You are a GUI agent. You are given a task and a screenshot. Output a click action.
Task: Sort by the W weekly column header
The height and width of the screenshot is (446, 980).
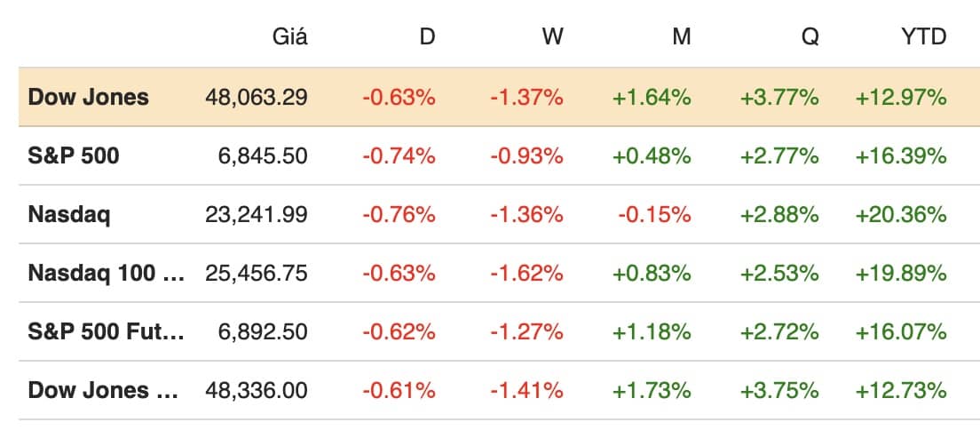[x=552, y=37]
